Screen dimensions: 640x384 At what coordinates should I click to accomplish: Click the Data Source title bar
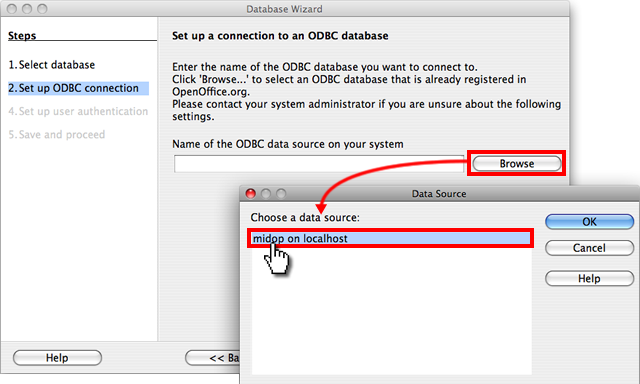tap(439, 193)
